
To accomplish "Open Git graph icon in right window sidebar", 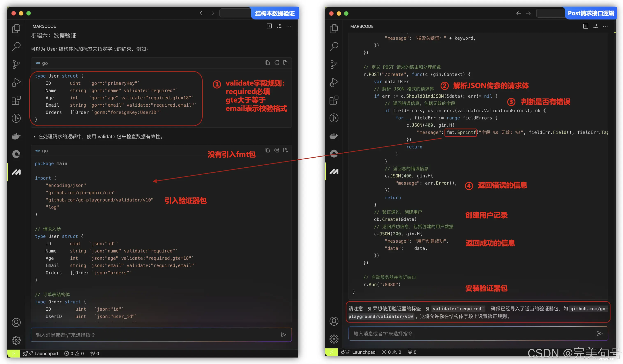I will 334,118.
